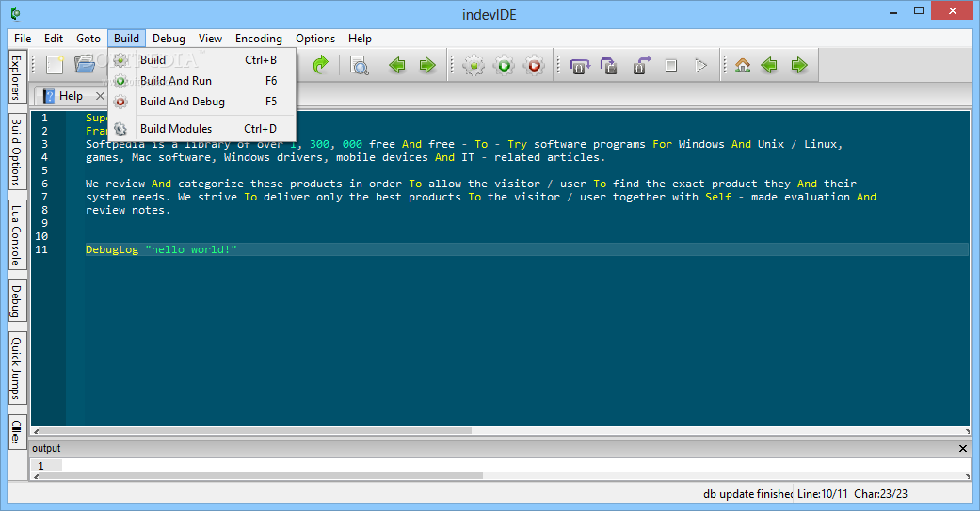Open the View menu
Image resolution: width=980 pixels, height=511 pixels.
211,38
